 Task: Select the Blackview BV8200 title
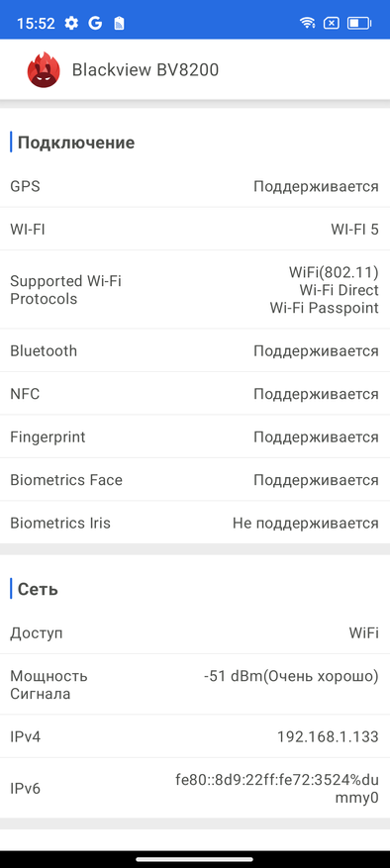click(146, 70)
